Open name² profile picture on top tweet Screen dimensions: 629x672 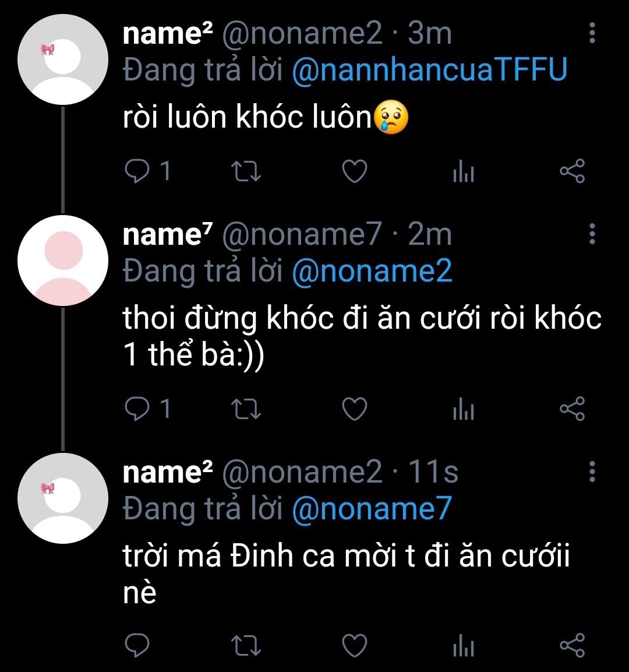[63, 60]
